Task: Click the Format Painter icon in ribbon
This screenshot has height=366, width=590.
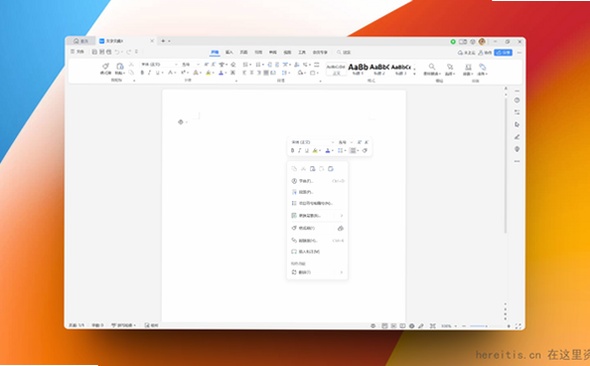Action: (x=106, y=67)
